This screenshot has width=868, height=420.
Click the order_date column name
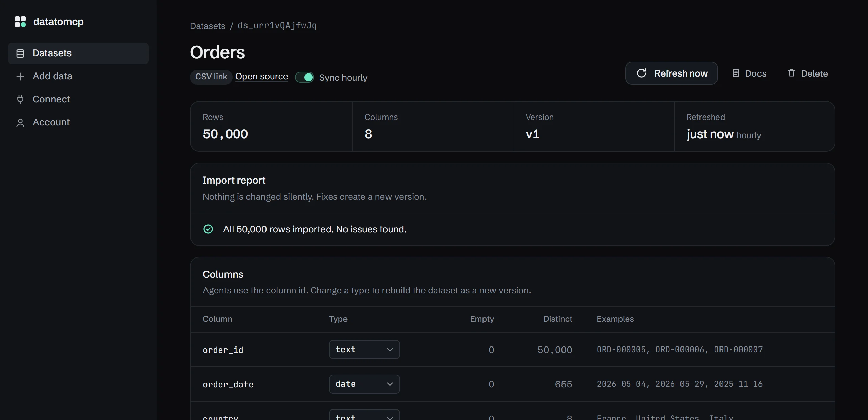[x=228, y=384]
